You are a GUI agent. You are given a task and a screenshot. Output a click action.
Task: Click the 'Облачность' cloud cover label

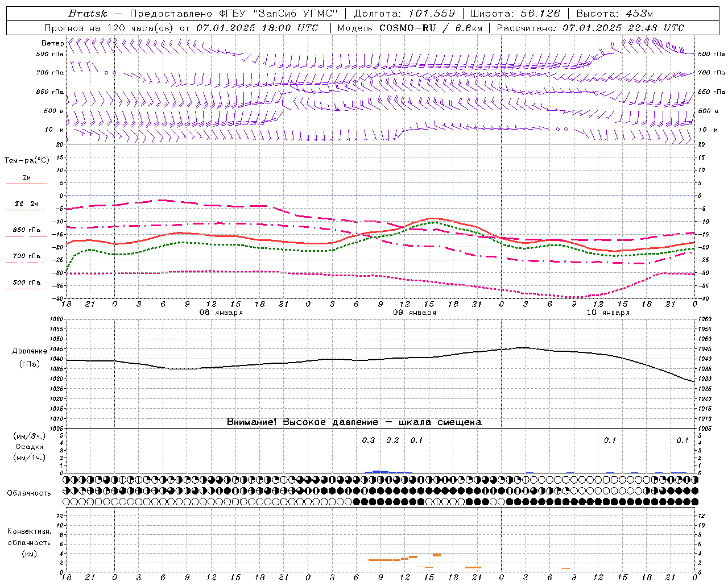[29, 493]
